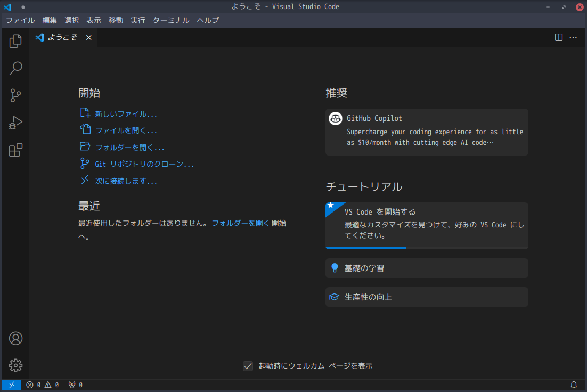The height and width of the screenshot is (392, 587).
Task: Open the 移動 menu
Action: click(116, 20)
